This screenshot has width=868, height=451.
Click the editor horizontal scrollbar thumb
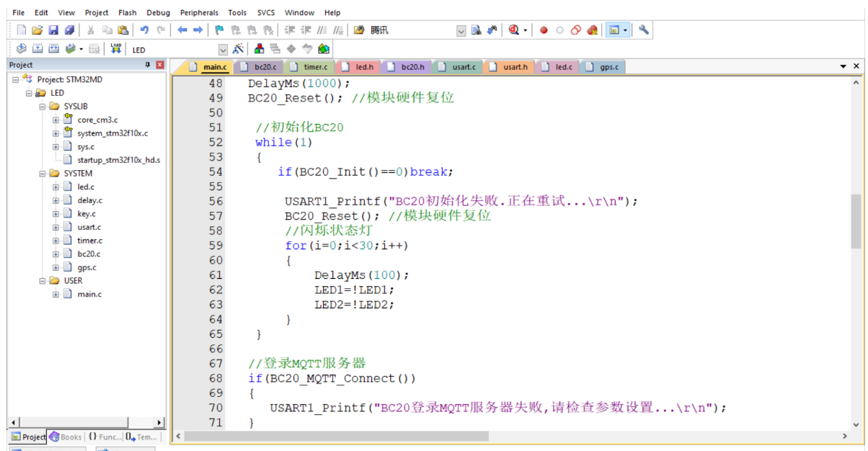click(336, 436)
